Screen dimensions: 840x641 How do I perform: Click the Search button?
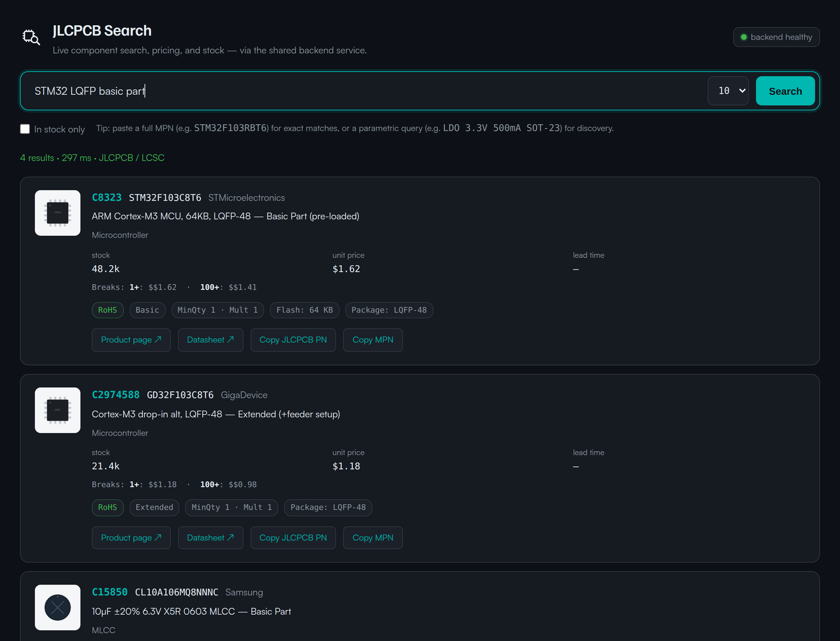pyautogui.click(x=785, y=91)
